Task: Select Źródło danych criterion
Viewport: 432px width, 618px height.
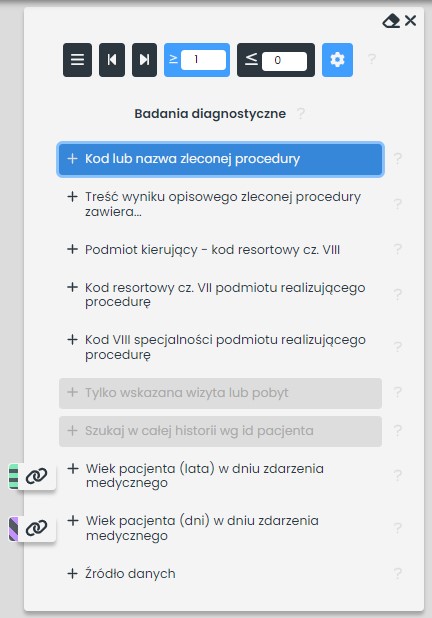Action: coord(220,573)
